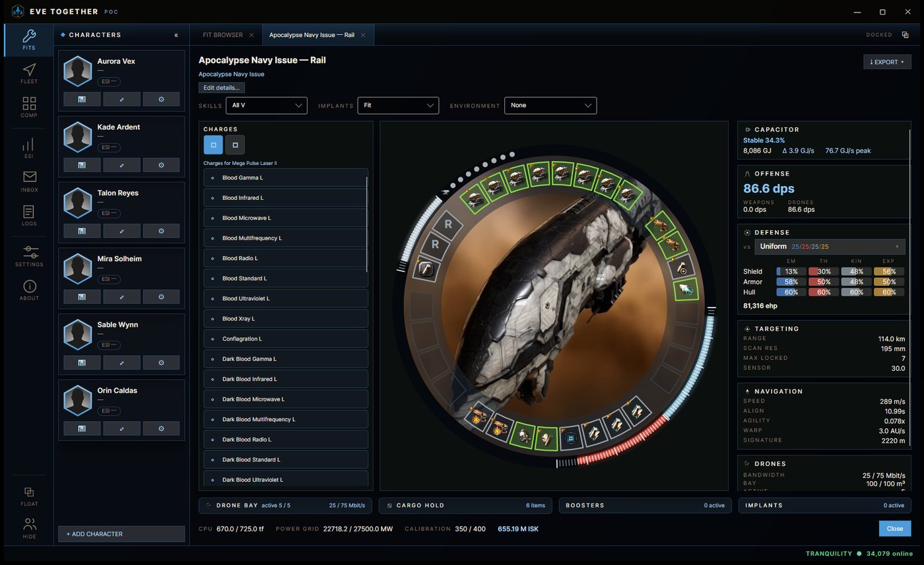Screen dimensions: 924x565
Task: Open the Skills dropdown set to All V
Action: click(267, 106)
